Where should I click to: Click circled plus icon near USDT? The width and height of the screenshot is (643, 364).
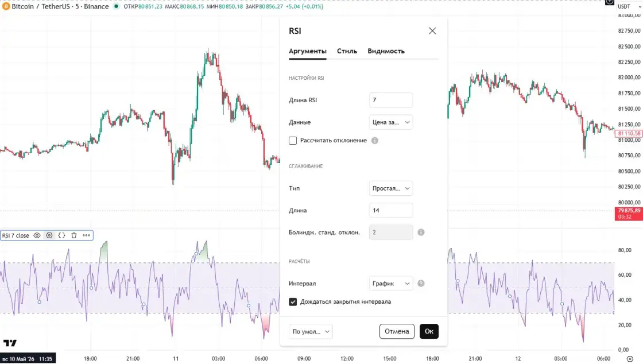609,2
